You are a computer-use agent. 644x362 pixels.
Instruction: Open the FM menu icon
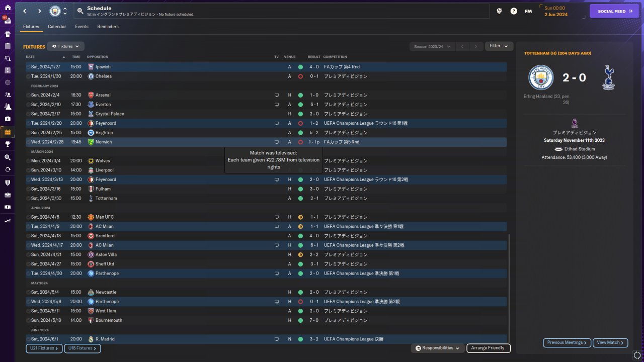(x=528, y=11)
